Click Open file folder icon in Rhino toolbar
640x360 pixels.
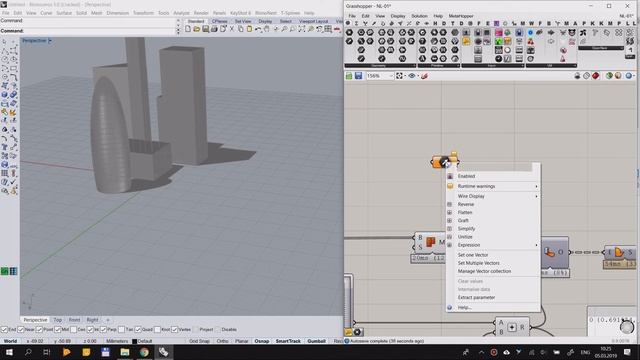coord(197,29)
